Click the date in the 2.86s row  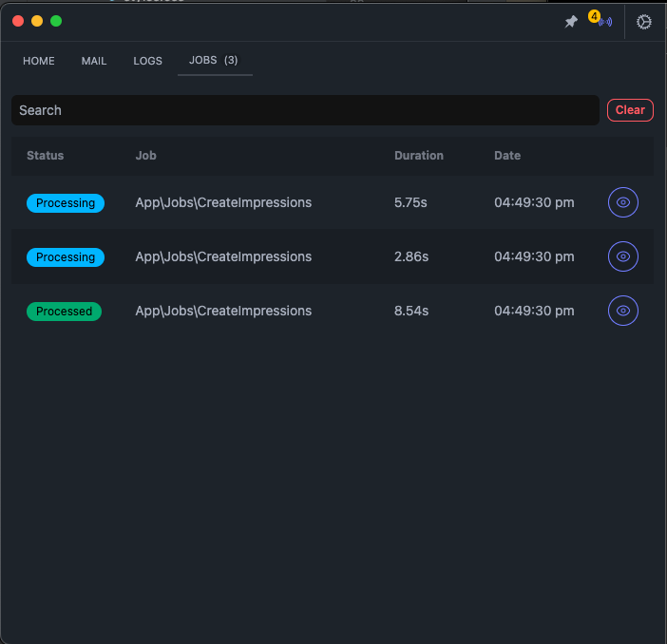[534, 256]
